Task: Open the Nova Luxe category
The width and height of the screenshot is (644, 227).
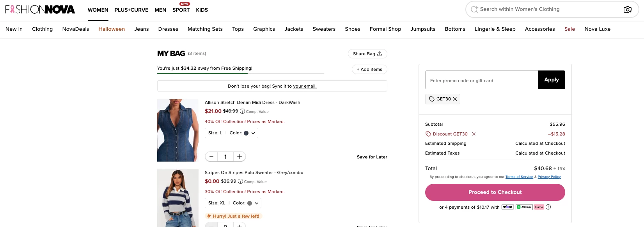Action: pos(598,29)
